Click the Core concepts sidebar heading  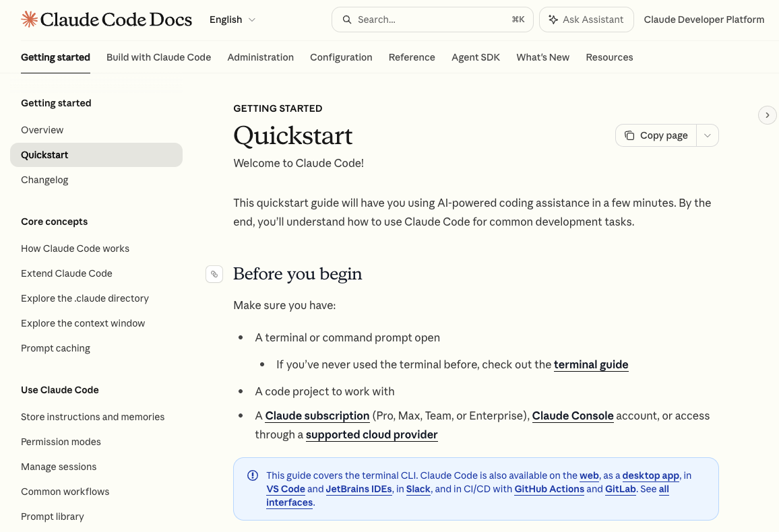tap(54, 222)
